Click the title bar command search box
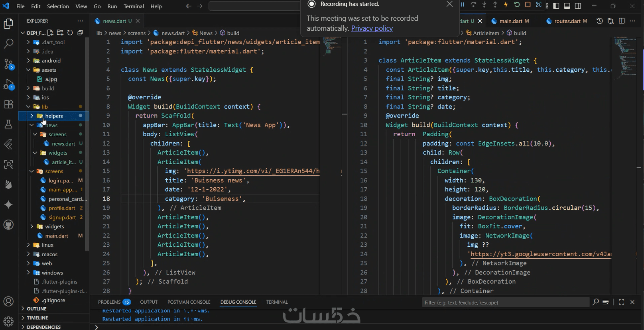 [x=254, y=6]
